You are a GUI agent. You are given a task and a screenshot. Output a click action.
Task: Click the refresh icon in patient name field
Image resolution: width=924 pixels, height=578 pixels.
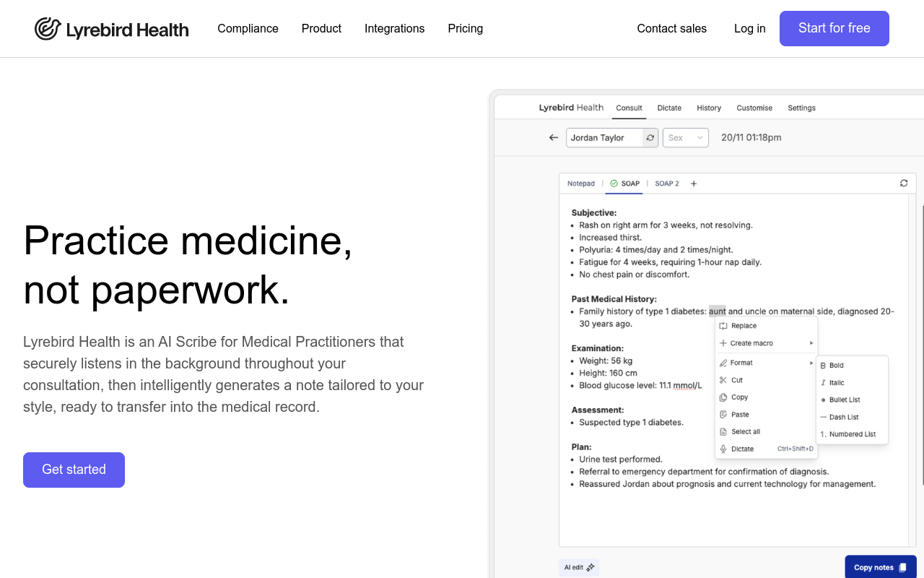click(650, 137)
